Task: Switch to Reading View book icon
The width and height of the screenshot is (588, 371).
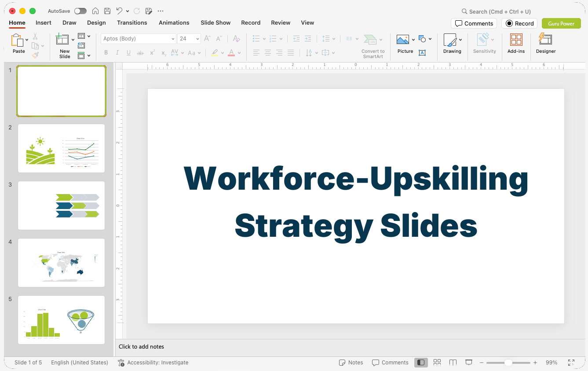Action: coord(453,362)
